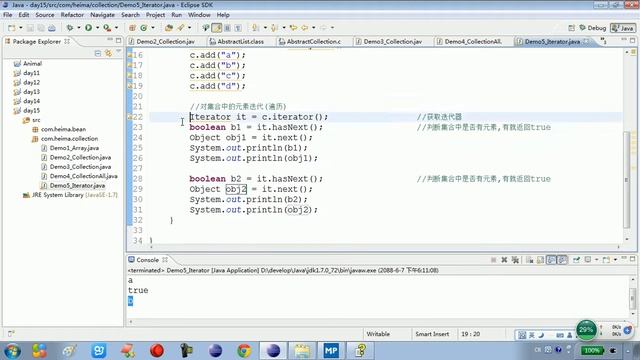Click the editor vertical scrollbar
This screenshot has width=640, height=360.
point(627,180)
